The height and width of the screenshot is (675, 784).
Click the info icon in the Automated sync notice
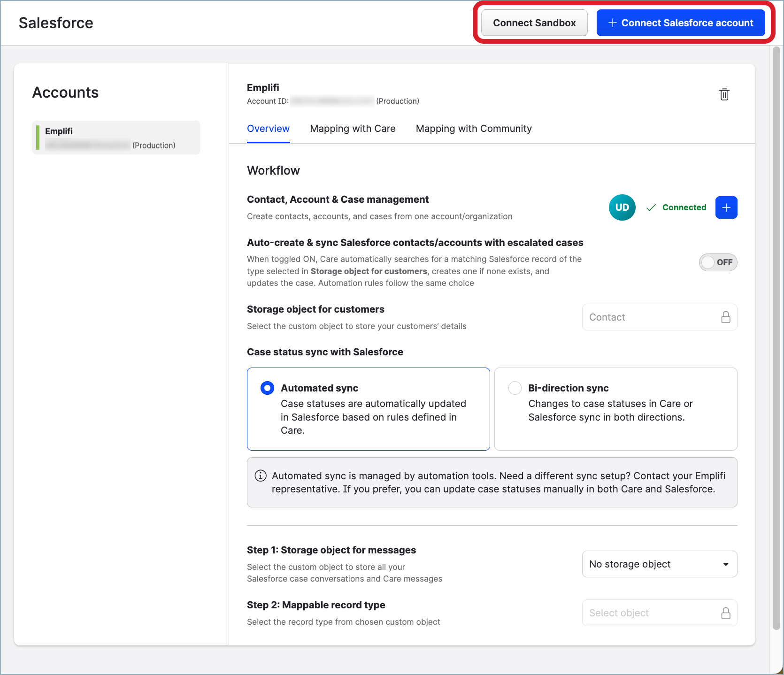(x=261, y=476)
